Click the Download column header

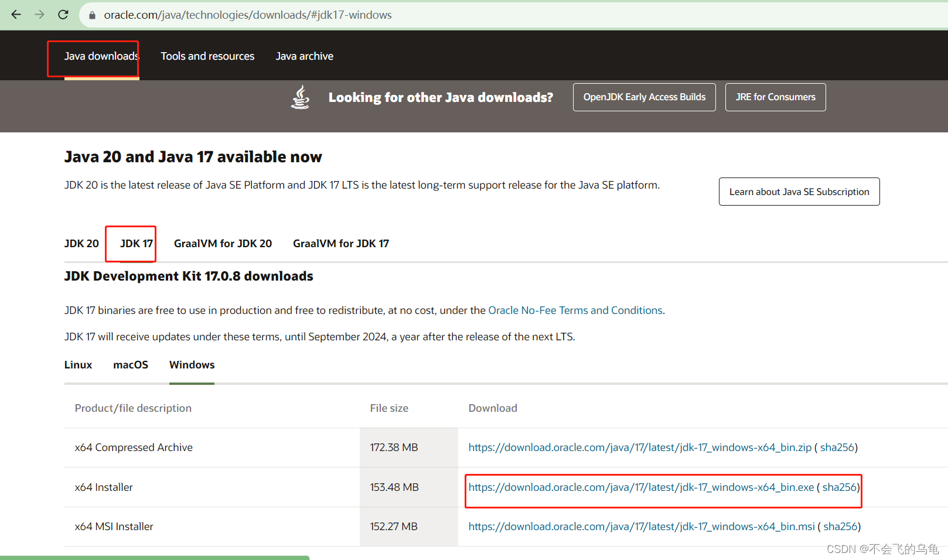click(493, 408)
